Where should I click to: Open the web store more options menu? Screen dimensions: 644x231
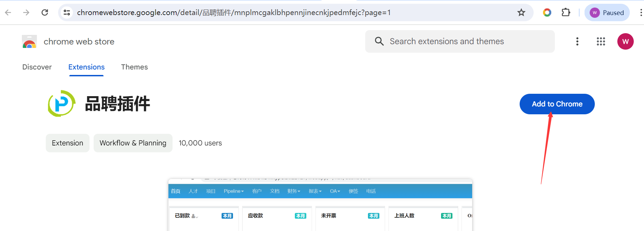(x=577, y=41)
